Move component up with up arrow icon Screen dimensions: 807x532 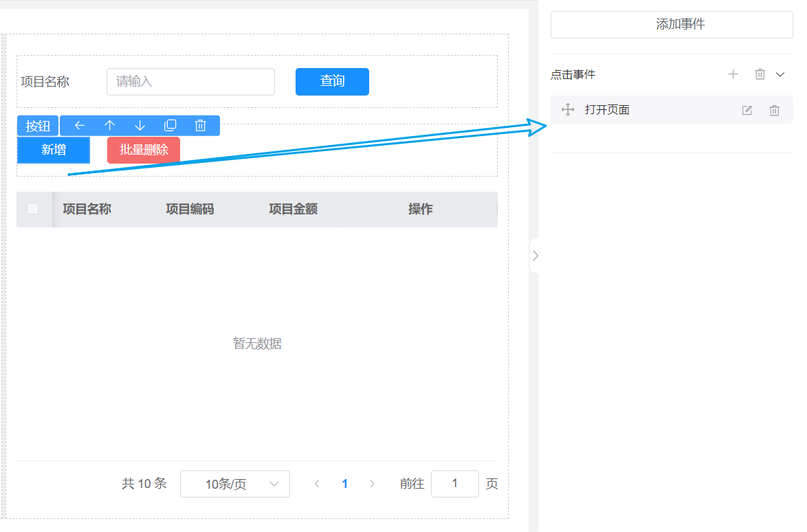110,126
